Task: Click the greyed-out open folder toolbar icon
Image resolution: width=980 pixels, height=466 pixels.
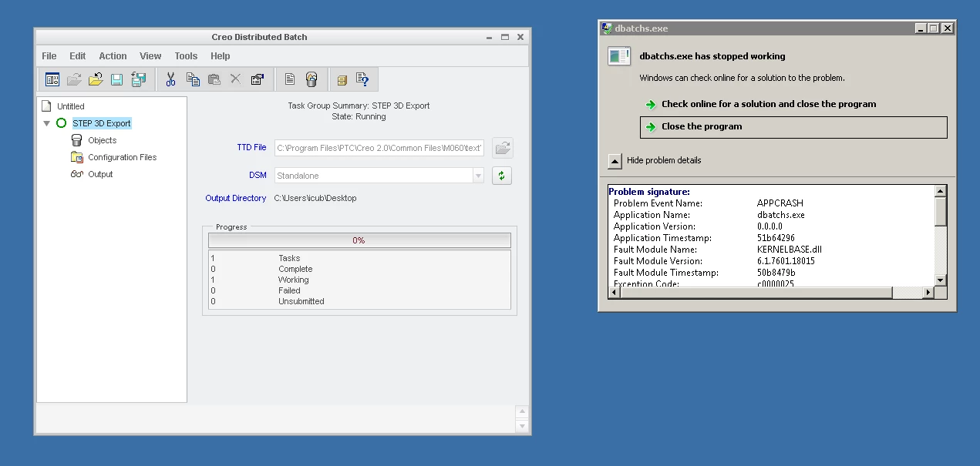Action: 74,79
